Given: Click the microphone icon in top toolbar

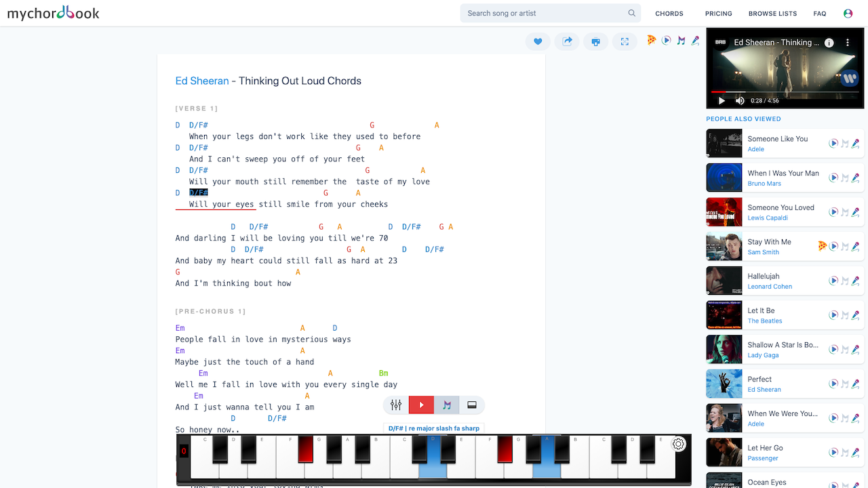Looking at the screenshot, I should click(695, 41).
